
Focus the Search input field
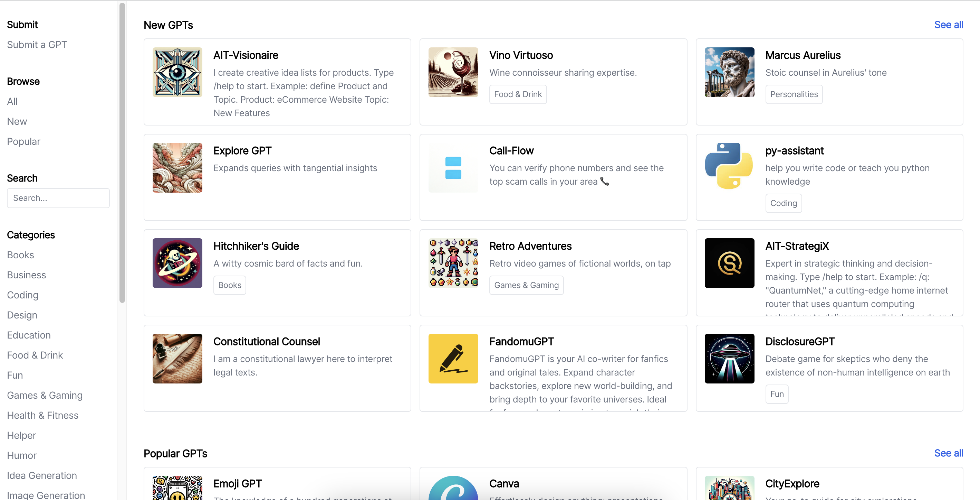pos(58,198)
